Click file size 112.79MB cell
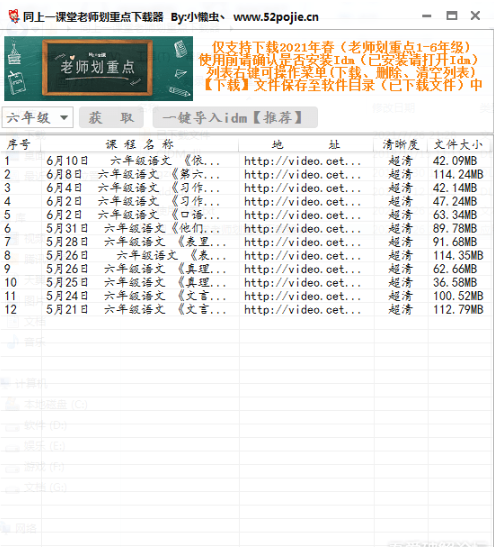The height and width of the screenshot is (547, 494). pos(458,309)
